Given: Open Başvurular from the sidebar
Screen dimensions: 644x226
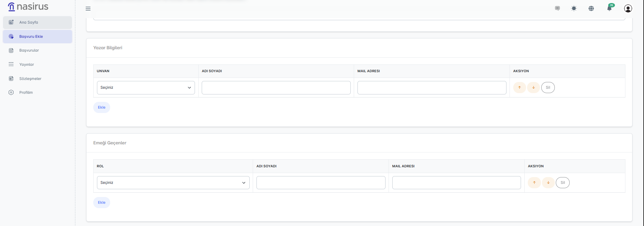Looking at the screenshot, I should [x=29, y=51].
